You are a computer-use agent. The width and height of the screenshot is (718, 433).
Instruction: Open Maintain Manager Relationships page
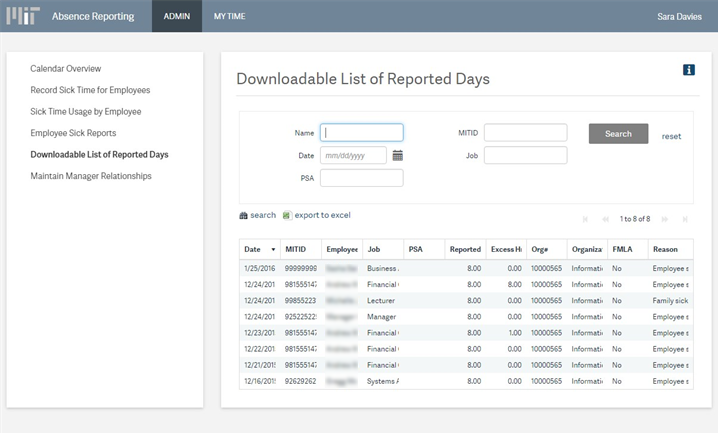[91, 176]
